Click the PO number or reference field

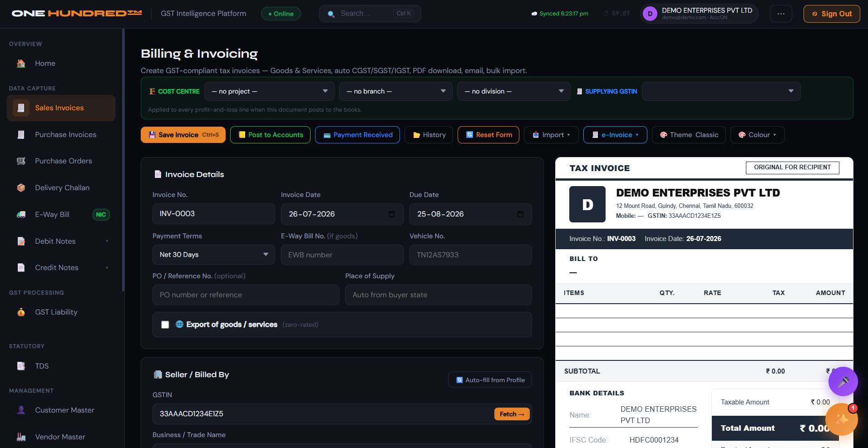[246, 295]
